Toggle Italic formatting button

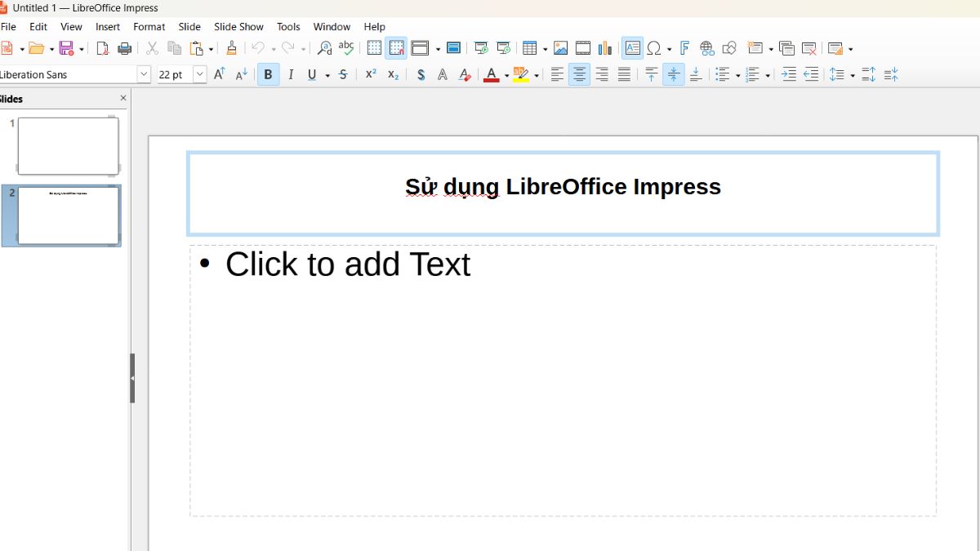(x=291, y=74)
